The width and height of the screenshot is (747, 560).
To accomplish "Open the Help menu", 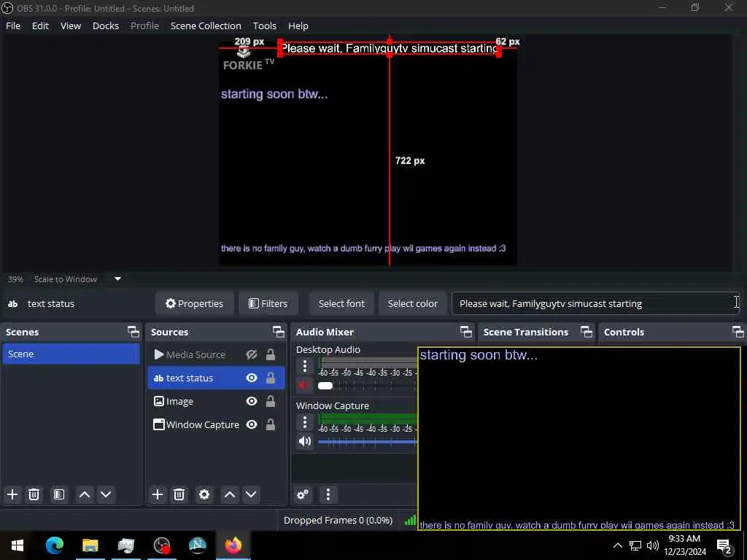I will pos(298,26).
